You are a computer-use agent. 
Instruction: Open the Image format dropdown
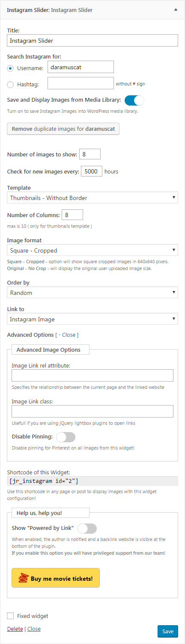[x=92, y=250]
